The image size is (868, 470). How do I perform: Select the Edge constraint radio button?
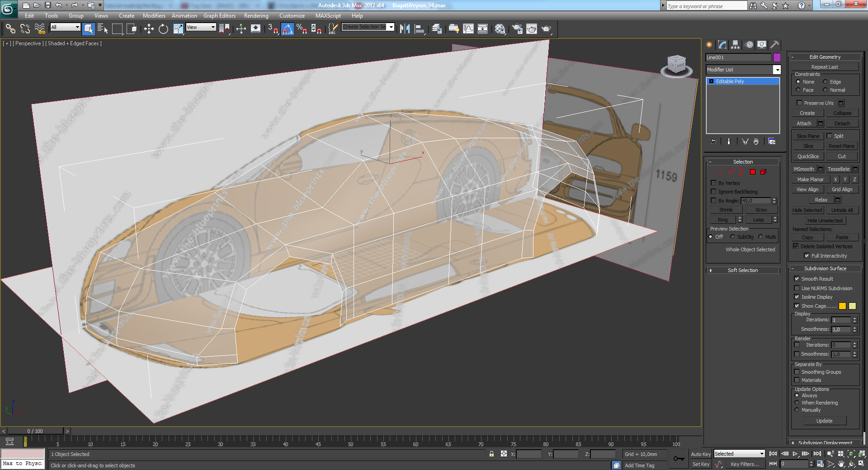point(825,82)
